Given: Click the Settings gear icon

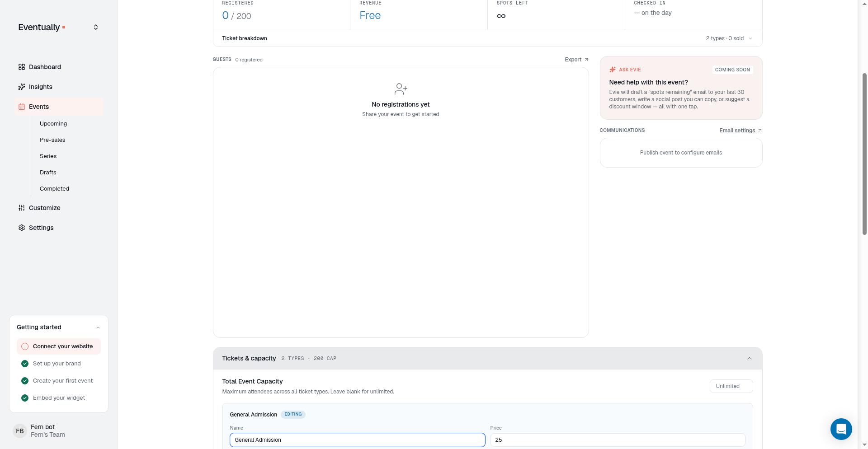Looking at the screenshot, I should point(22,228).
